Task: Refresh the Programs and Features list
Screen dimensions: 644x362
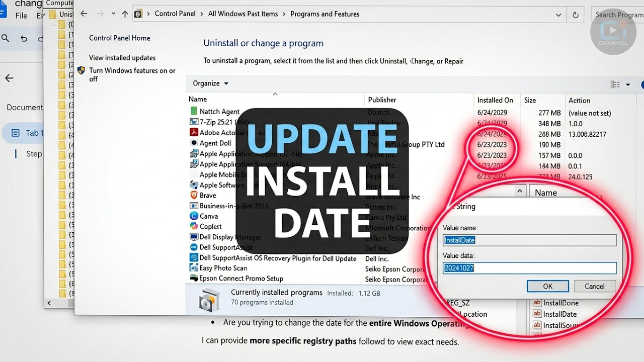Action: (x=576, y=15)
